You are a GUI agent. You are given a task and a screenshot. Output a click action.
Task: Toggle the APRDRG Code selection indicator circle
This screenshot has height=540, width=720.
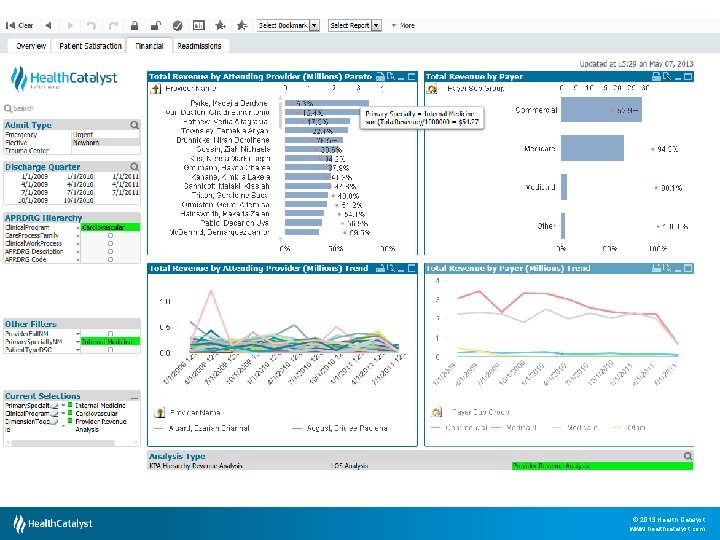(x=110, y=260)
